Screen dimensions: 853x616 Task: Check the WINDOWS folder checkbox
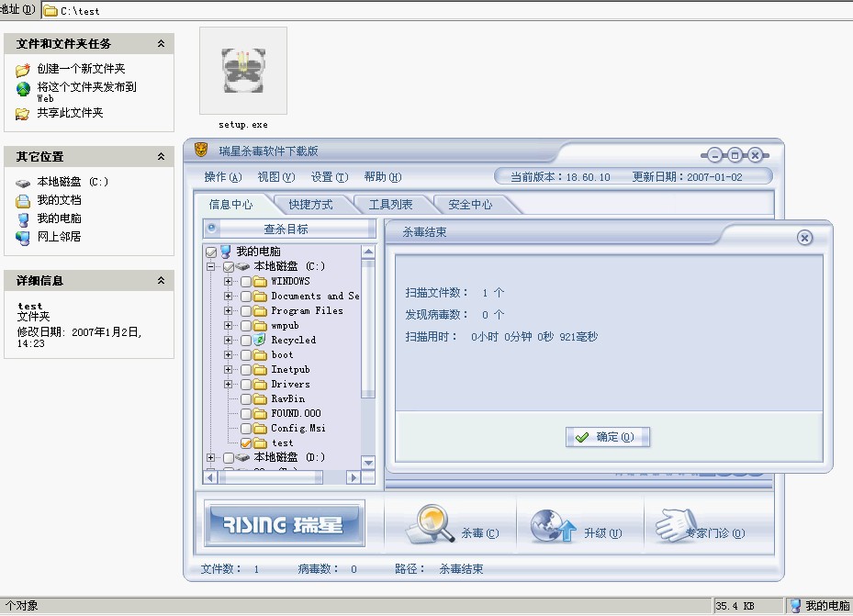pos(246,282)
